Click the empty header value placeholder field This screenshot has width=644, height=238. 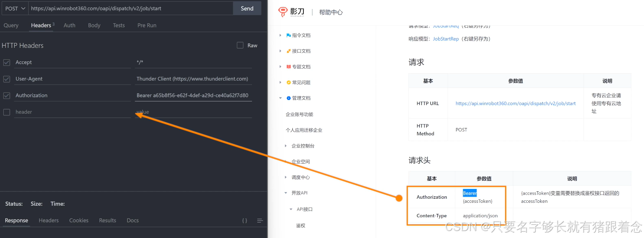pyautogui.click(x=194, y=112)
